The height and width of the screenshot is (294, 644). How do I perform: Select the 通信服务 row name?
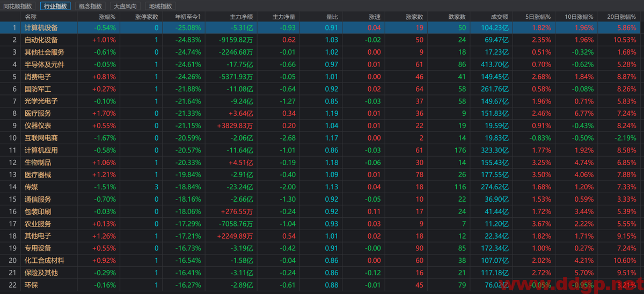(x=38, y=199)
